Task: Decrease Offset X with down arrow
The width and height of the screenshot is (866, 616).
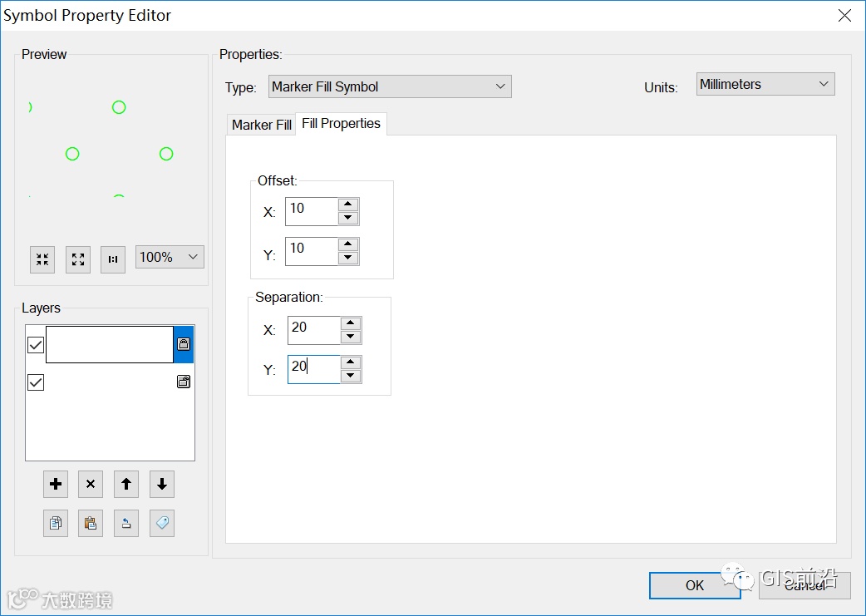Action: click(x=348, y=218)
